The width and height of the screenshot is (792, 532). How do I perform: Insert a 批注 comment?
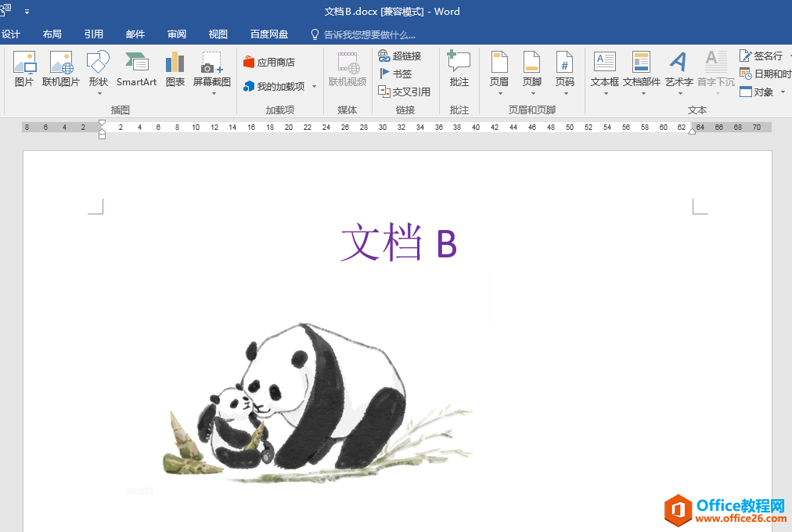(x=459, y=69)
